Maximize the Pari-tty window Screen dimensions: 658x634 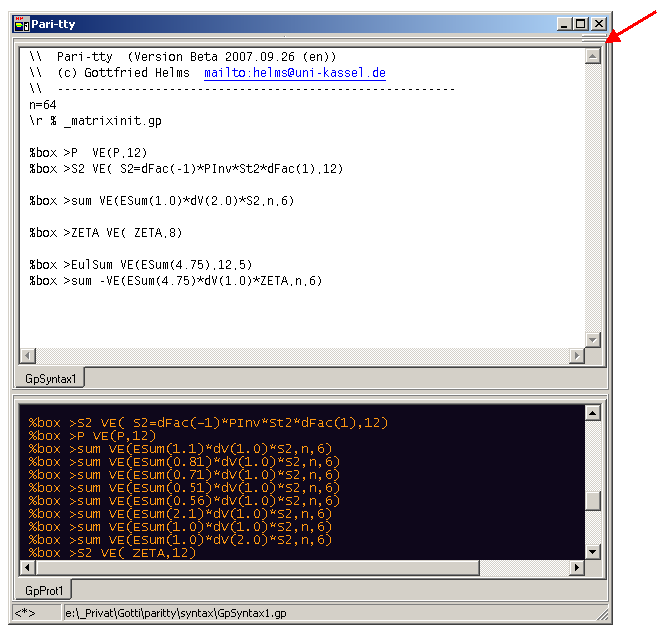coord(581,24)
